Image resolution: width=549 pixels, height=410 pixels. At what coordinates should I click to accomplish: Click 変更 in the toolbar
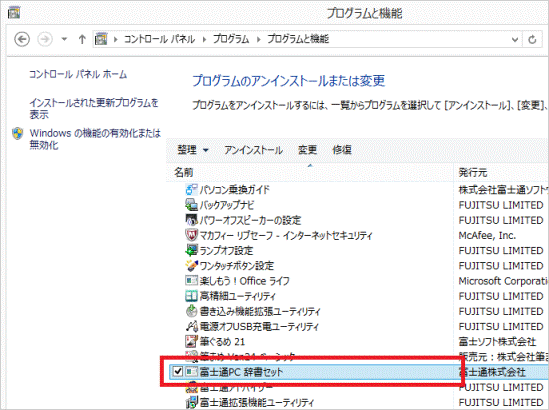click(x=307, y=150)
